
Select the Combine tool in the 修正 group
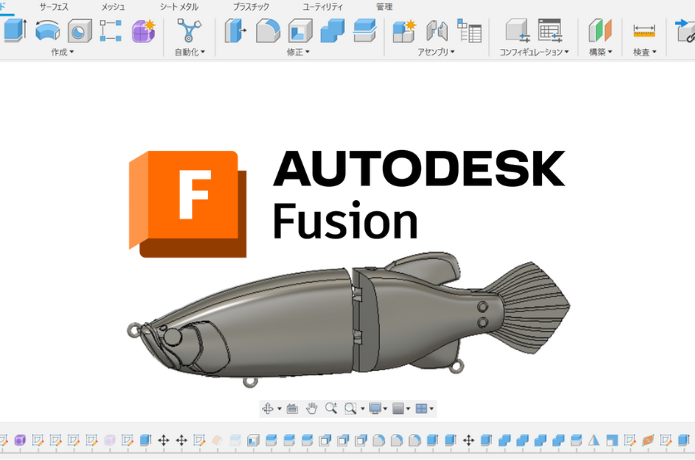pos(332,31)
